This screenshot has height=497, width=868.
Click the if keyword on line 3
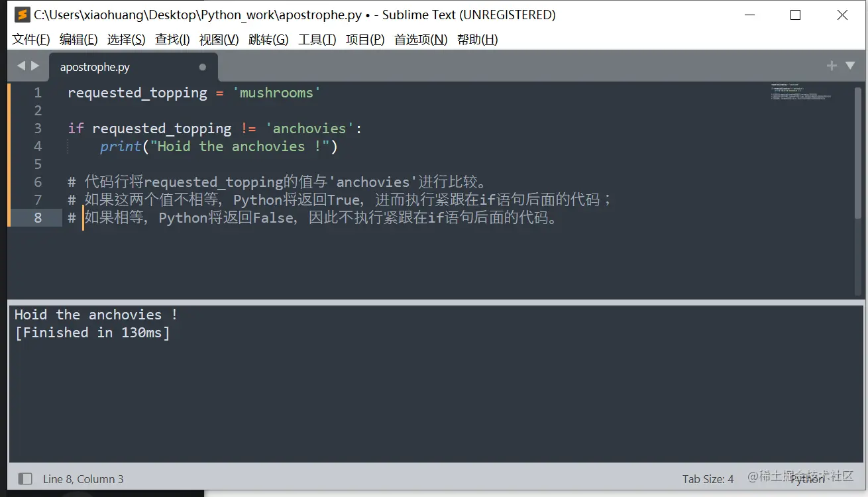[76, 129]
